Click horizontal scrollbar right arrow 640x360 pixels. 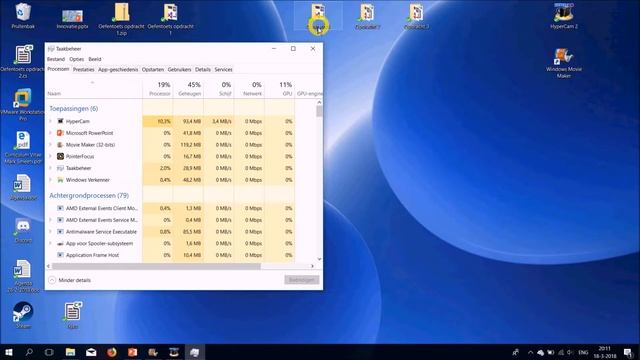pyautogui.click(x=313, y=266)
